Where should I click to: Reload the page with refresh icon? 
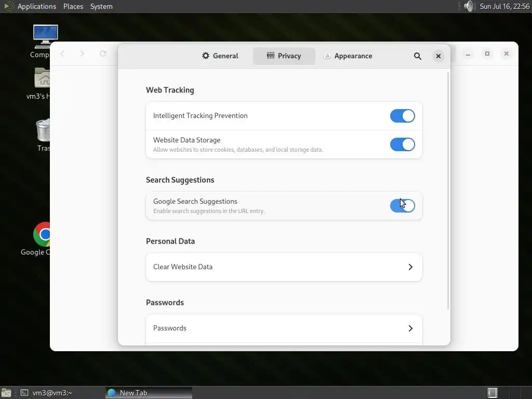pos(103,54)
